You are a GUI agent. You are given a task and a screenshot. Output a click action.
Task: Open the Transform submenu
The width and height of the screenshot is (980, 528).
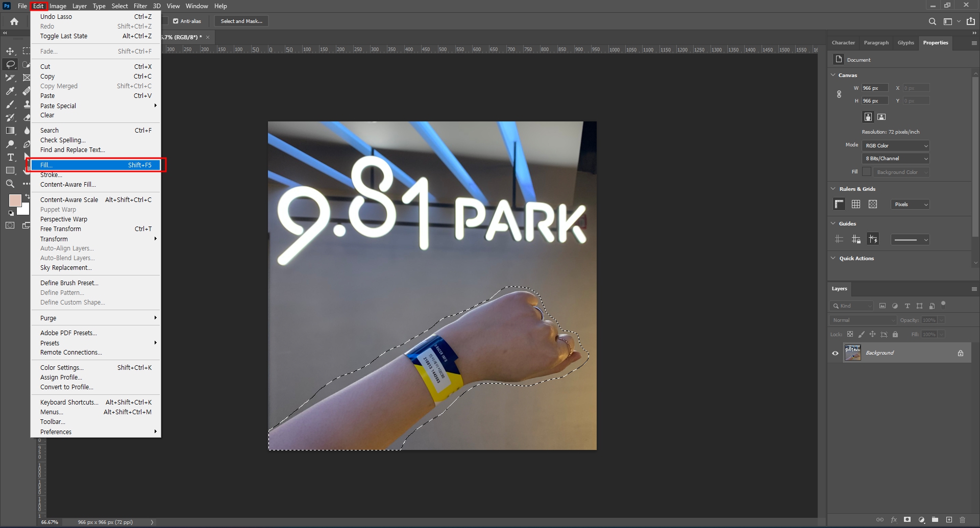click(96, 239)
